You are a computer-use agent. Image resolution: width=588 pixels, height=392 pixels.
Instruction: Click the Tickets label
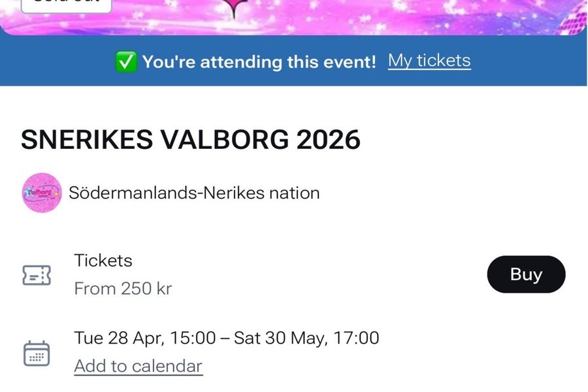pos(103,260)
